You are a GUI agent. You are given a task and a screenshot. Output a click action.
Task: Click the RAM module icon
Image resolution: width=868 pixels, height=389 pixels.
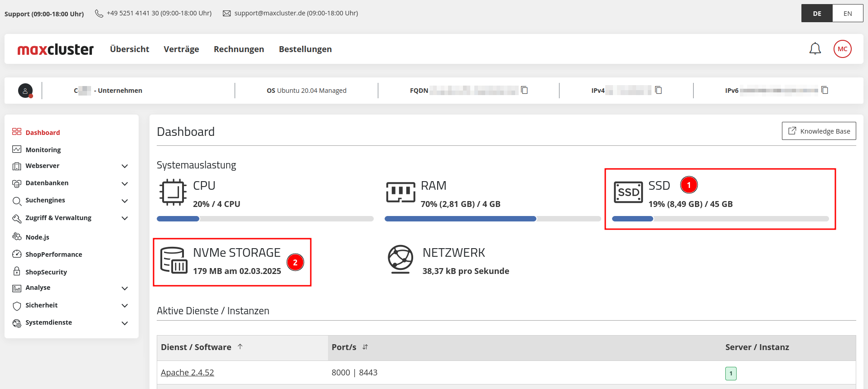[x=400, y=192]
